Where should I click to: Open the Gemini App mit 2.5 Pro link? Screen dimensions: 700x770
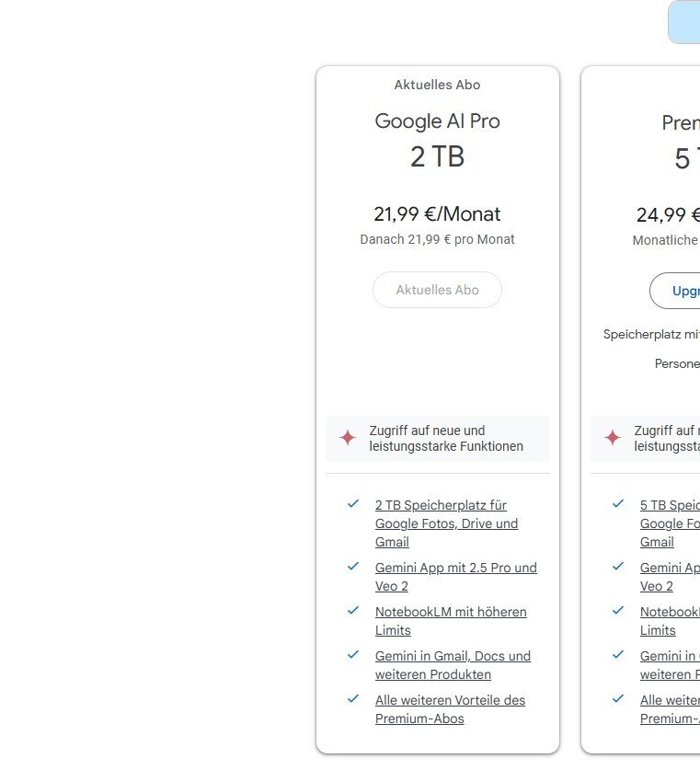[x=455, y=568]
